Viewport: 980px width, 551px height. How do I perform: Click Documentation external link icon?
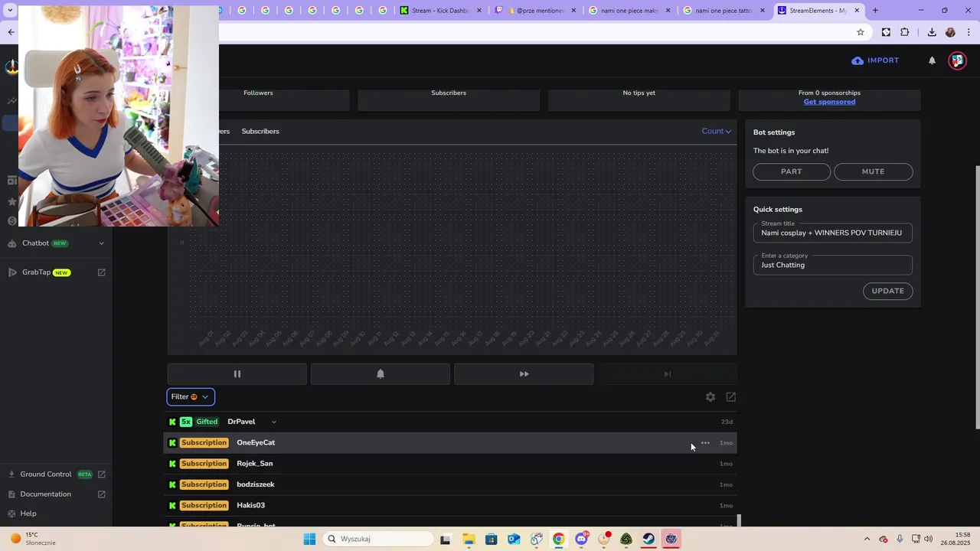(102, 494)
